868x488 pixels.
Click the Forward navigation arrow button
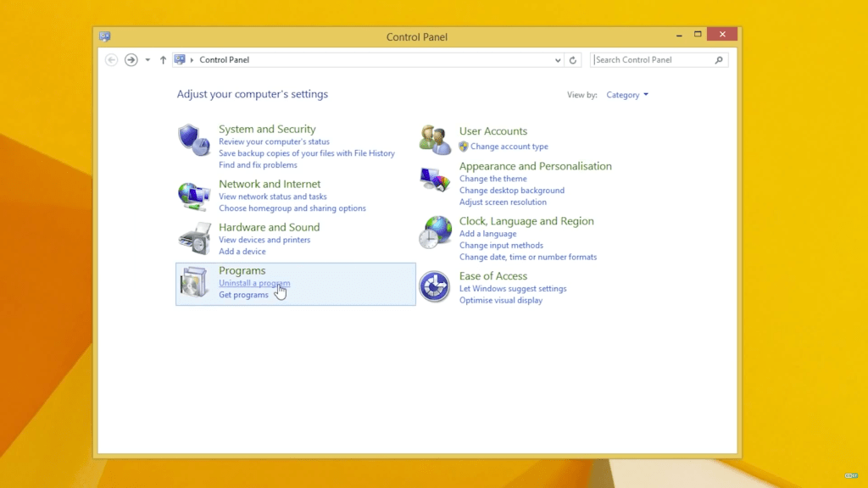tap(131, 60)
